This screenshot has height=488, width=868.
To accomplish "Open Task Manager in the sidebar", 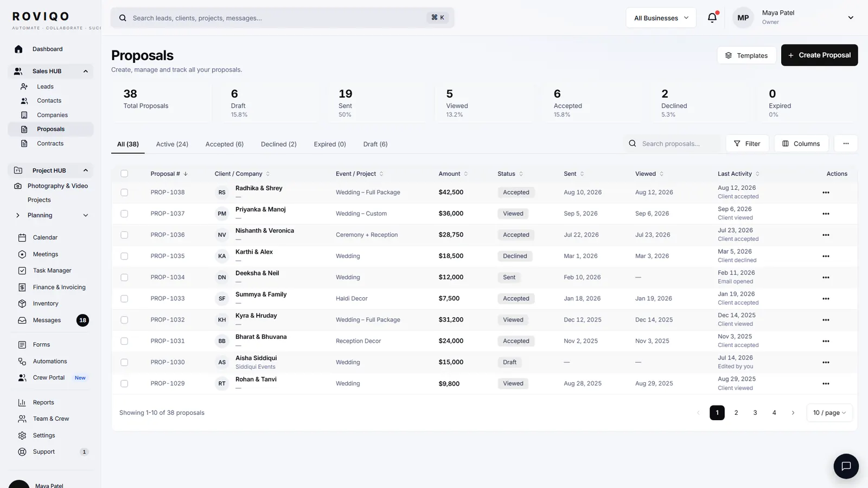I will tap(52, 271).
